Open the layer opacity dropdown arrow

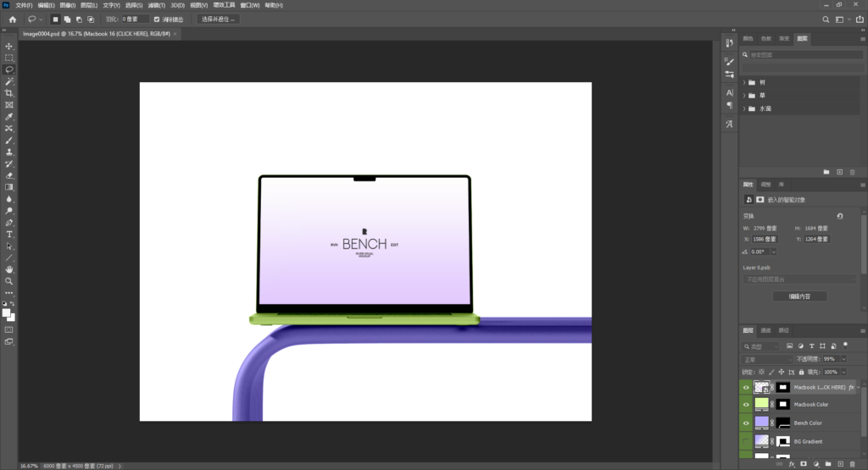click(843, 359)
